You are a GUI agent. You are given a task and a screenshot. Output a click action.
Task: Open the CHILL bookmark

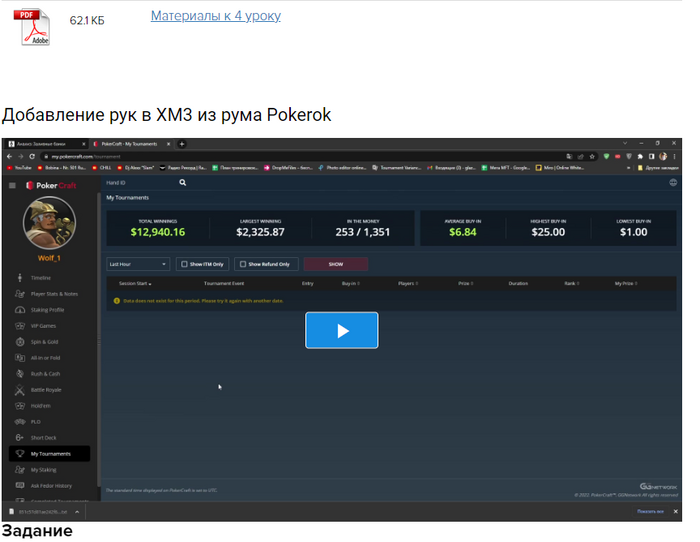click(x=102, y=168)
